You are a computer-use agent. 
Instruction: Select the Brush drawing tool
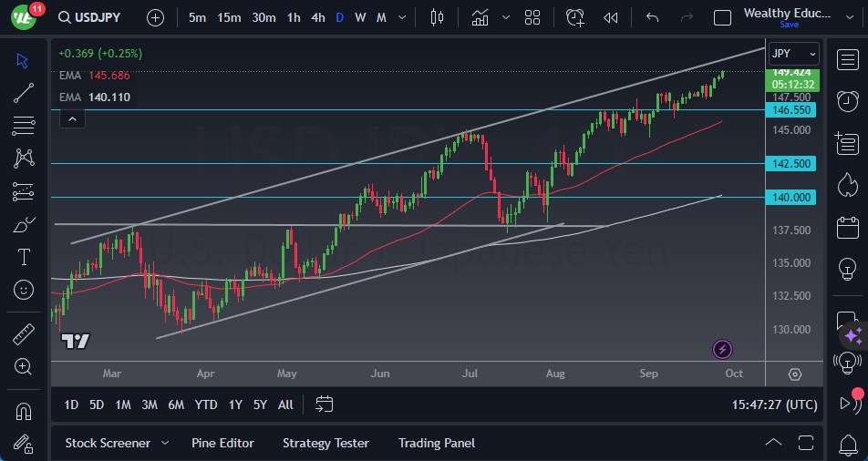coord(25,224)
